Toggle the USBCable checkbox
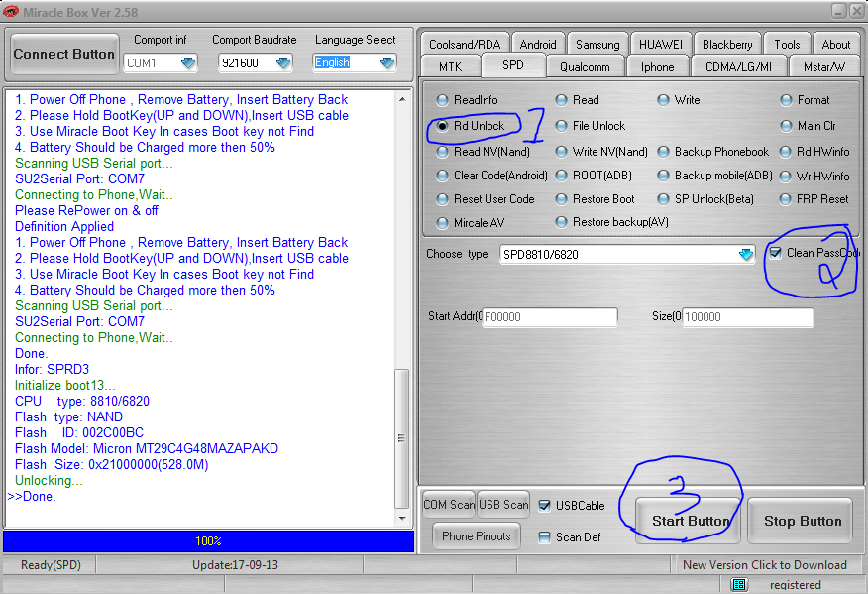 click(545, 506)
